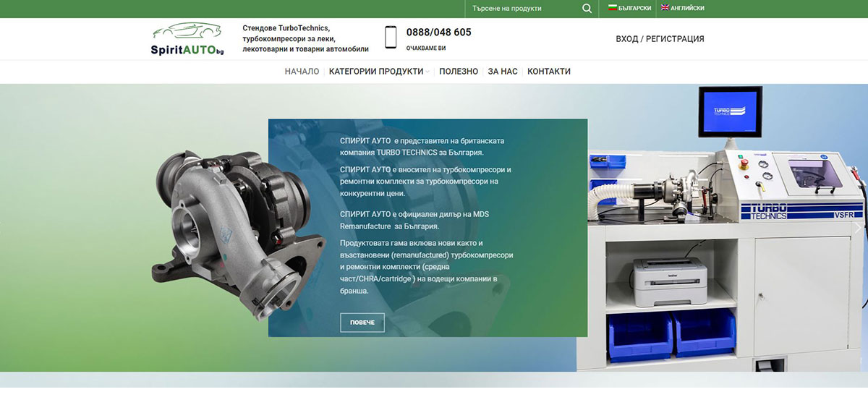Click the mobile phone icon
The image size is (868, 405).
coord(391,38)
